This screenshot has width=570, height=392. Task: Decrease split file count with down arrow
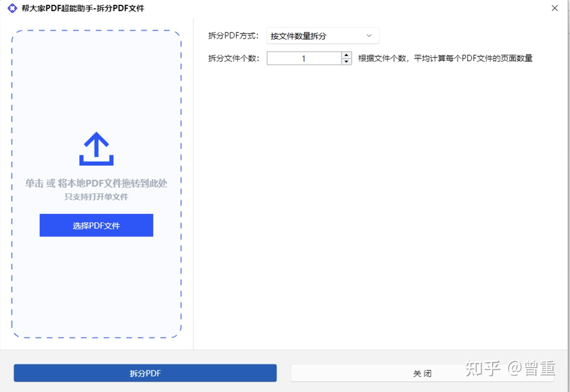346,61
